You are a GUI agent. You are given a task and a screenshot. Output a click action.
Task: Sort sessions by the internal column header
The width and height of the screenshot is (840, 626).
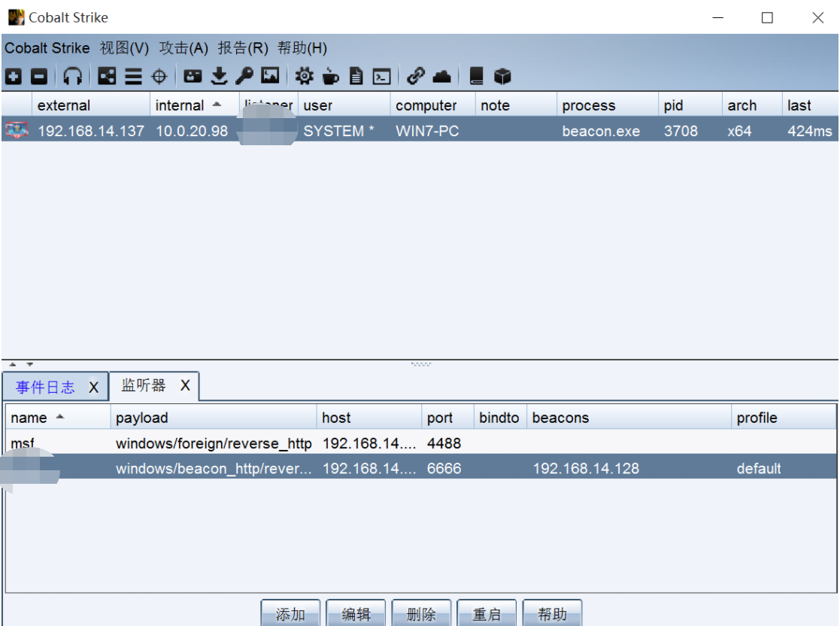click(180, 105)
